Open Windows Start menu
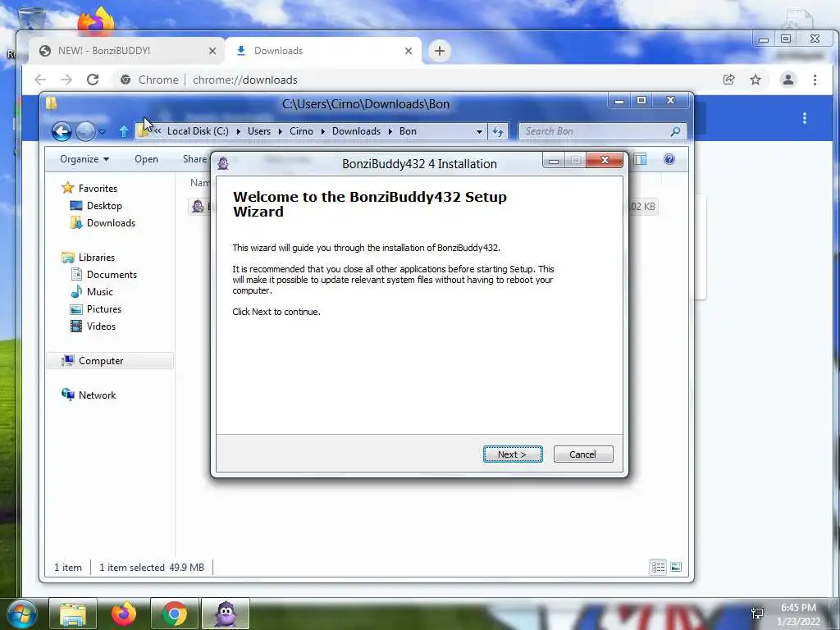This screenshot has width=840, height=630. coord(22,614)
